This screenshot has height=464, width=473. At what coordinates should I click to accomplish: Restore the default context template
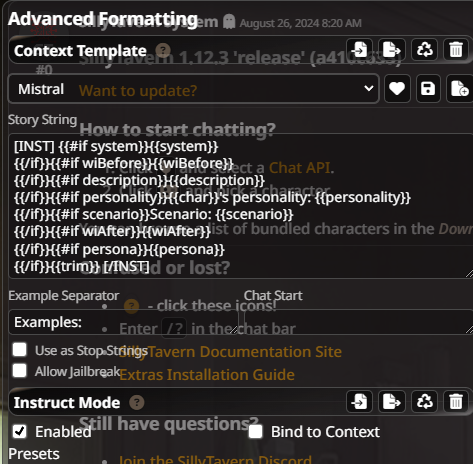424,49
